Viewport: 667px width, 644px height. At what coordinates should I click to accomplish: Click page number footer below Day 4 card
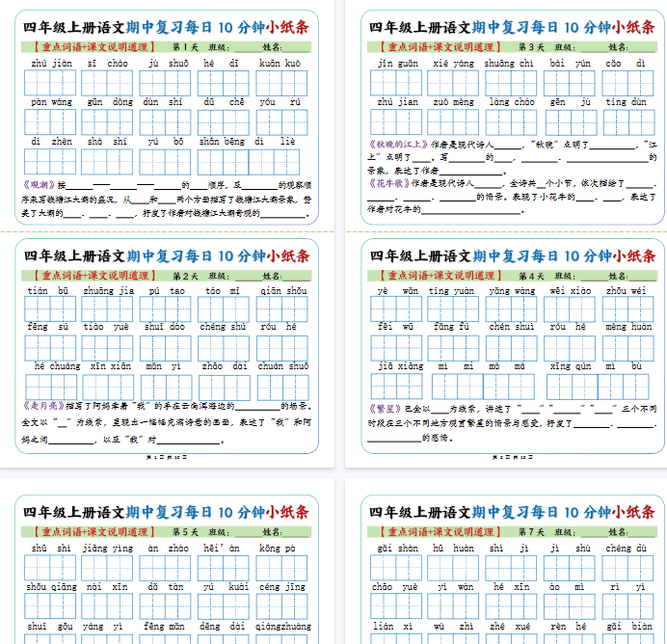coord(513,457)
